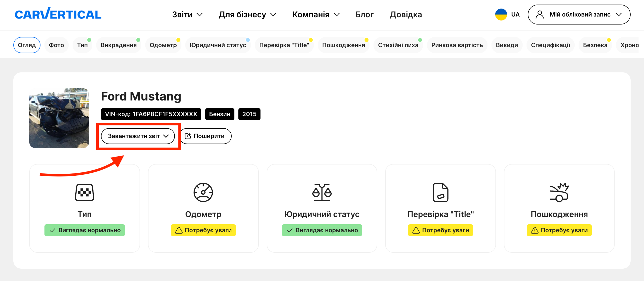The width and height of the screenshot is (644, 281).
Task: Click the car crash damage icon
Action: pyautogui.click(x=559, y=192)
